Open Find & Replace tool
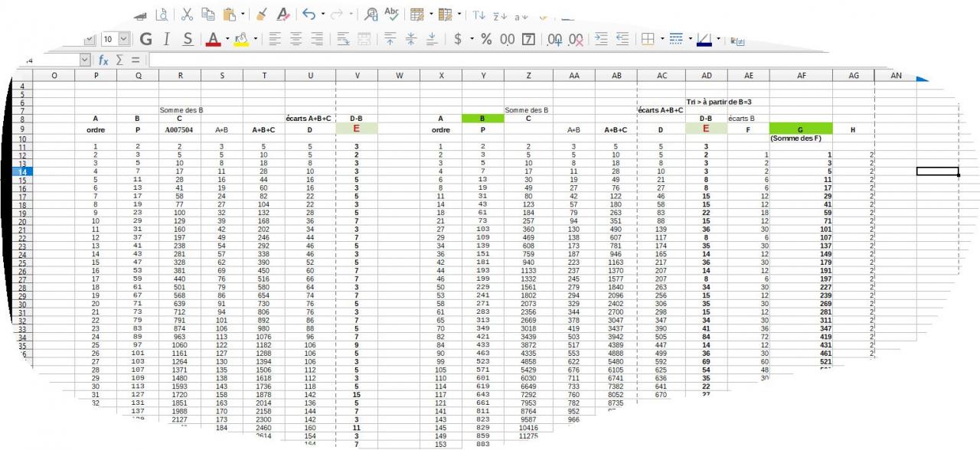Image resolution: width=980 pixels, height=450 pixels. (x=371, y=15)
